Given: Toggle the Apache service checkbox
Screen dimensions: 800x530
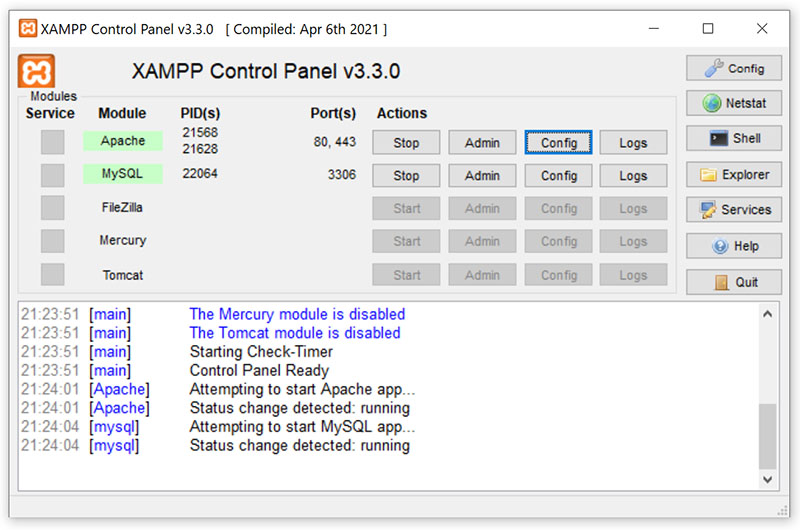Looking at the screenshot, I should (53, 142).
